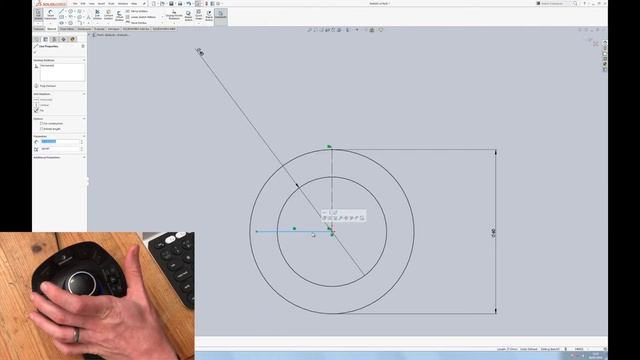Open the Appearances tab in the right task pane
The height and width of the screenshot is (360, 640).
(x=604, y=64)
